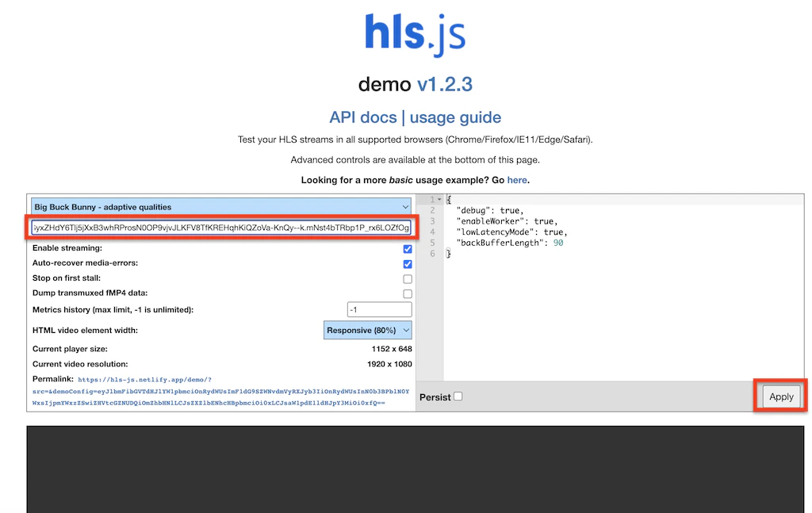The height and width of the screenshot is (513, 812).
Task: Open the Big Buck Bunny stream dropdown
Action: point(221,206)
